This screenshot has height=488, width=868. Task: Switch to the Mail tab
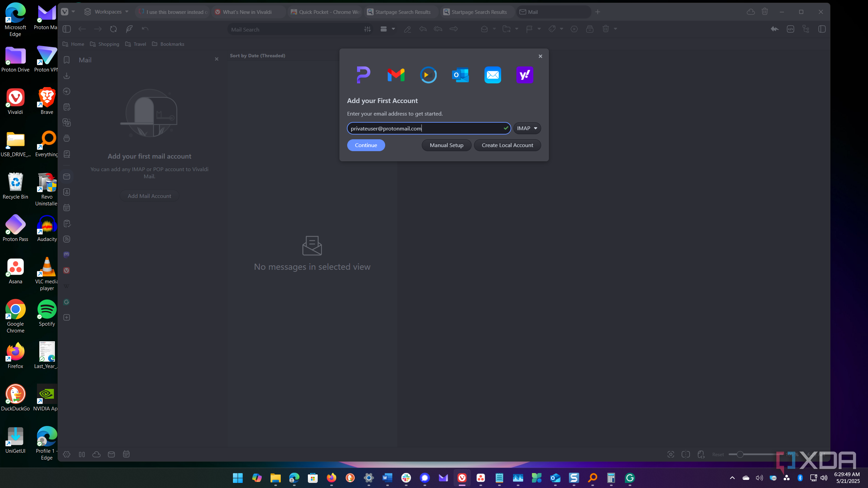pyautogui.click(x=554, y=12)
